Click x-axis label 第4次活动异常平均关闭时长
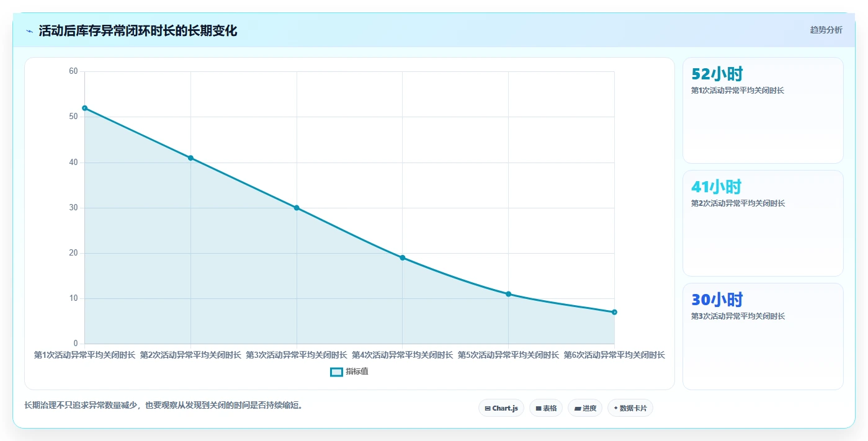Screen dimensions: 868x441 pyautogui.click(x=403, y=355)
